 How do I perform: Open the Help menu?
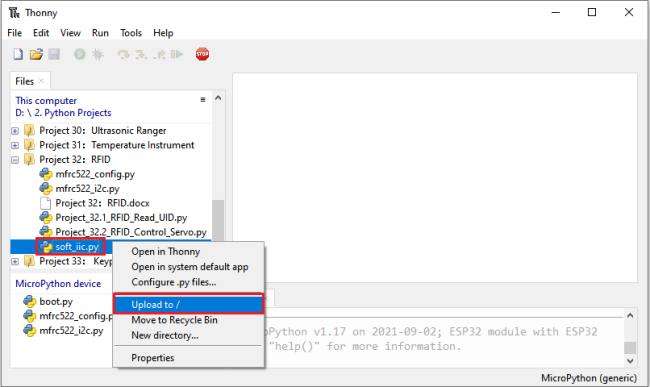coord(163,33)
